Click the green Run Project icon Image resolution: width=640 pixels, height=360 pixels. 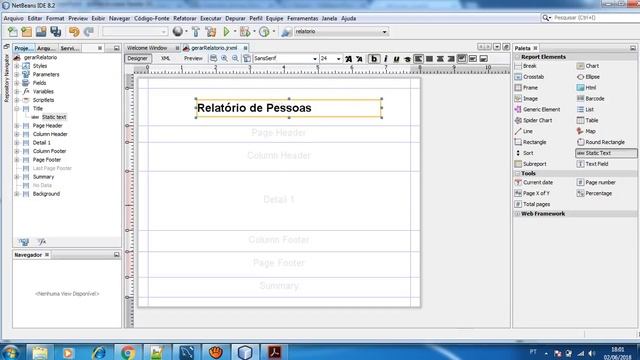pyautogui.click(x=227, y=32)
